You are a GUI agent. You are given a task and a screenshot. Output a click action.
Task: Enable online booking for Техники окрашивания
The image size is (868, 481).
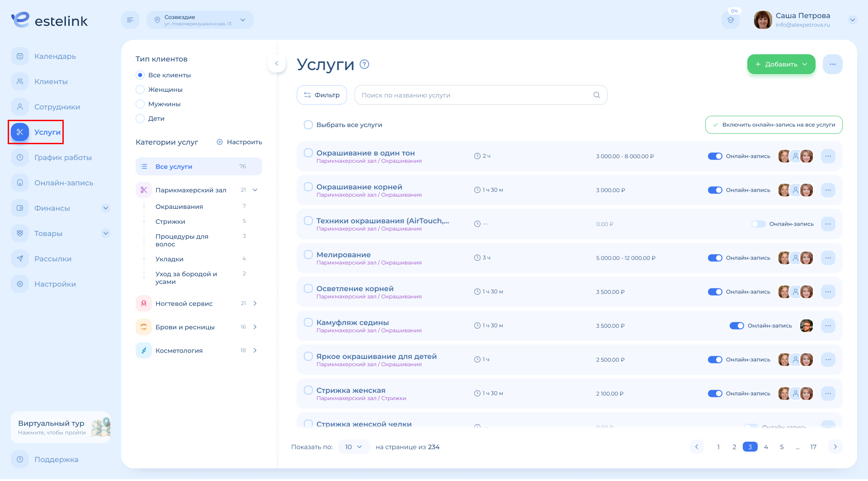tap(758, 224)
